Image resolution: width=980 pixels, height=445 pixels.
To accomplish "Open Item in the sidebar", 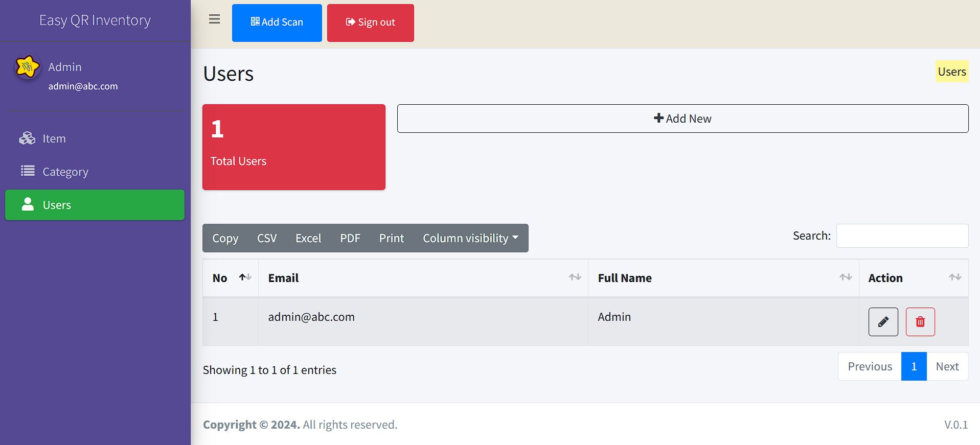I will point(54,138).
